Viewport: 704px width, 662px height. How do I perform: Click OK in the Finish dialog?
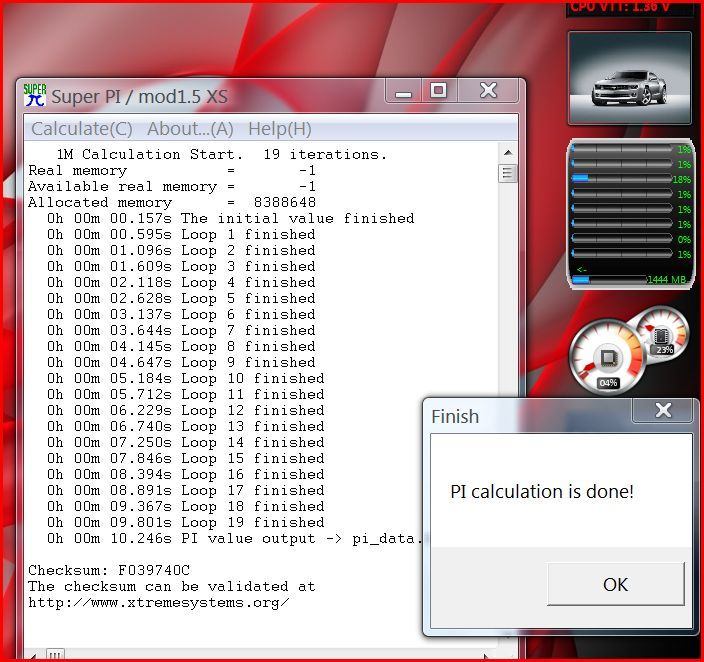(x=616, y=584)
